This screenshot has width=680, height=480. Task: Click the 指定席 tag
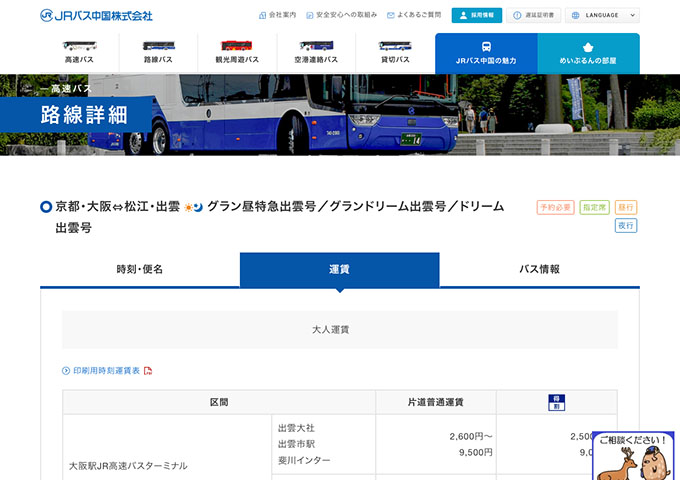click(x=595, y=207)
